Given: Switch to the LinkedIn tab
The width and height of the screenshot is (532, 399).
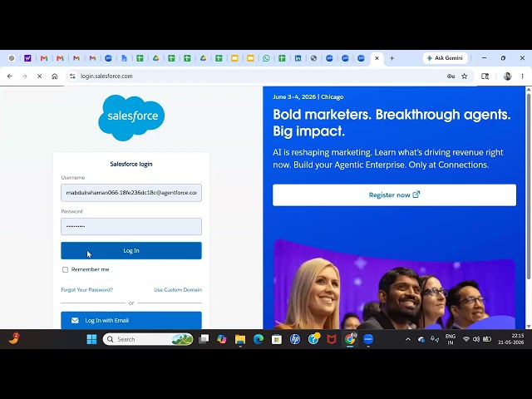Looking at the screenshot, I should click(x=298, y=58).
